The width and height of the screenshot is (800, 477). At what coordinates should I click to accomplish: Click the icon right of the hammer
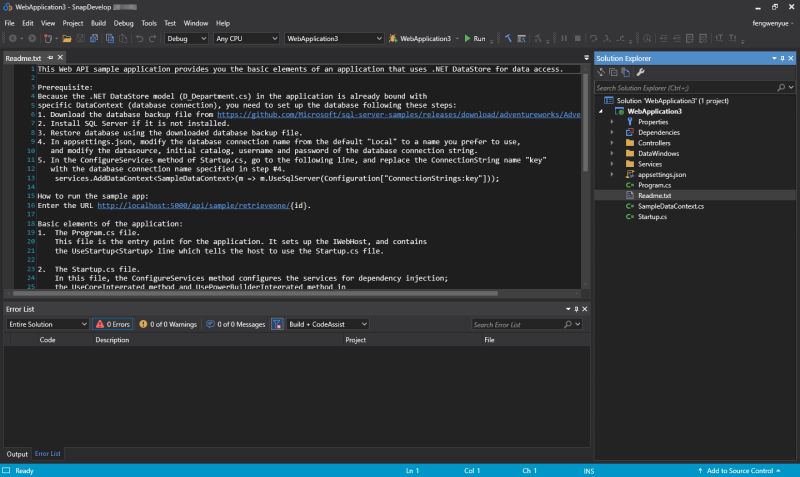click(521, 38)
